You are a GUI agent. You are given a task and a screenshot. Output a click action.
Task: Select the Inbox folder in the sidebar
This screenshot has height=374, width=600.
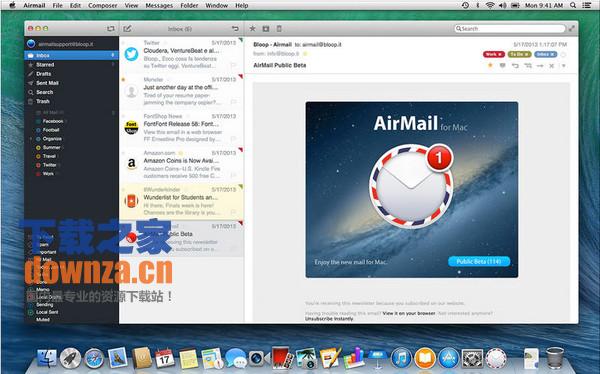(x=71, y=56)
